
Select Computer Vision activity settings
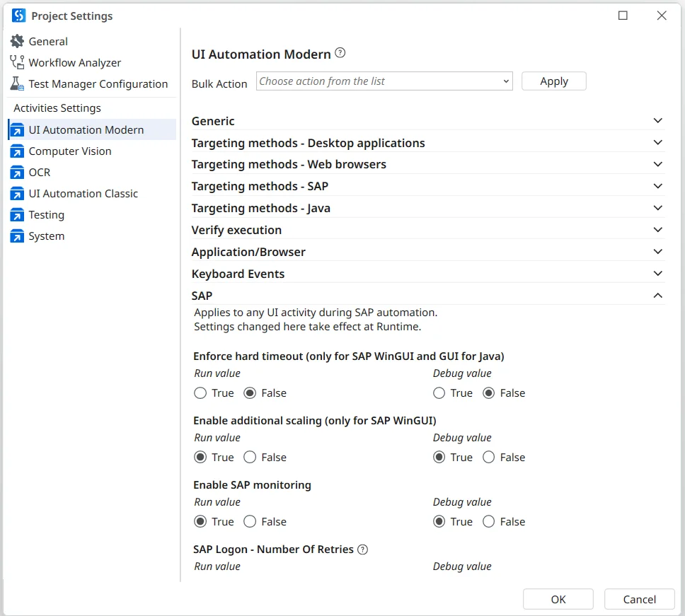click(70, 151)
